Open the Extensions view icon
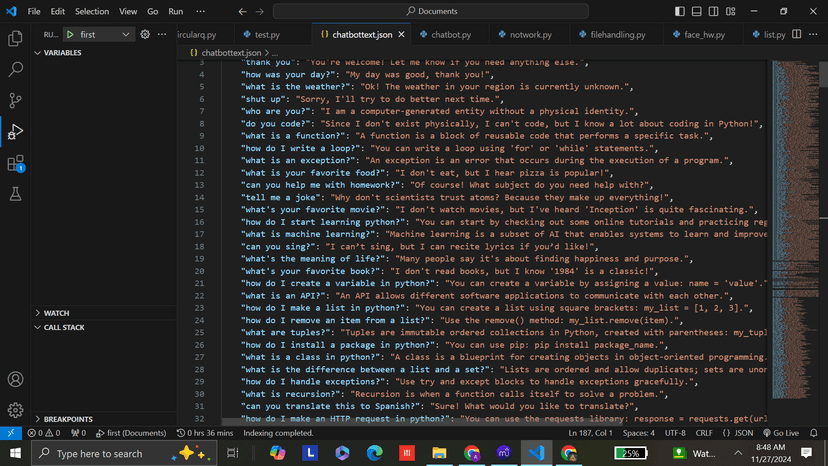This screenshot has height=466, width=828. click(x=15, y=163)
